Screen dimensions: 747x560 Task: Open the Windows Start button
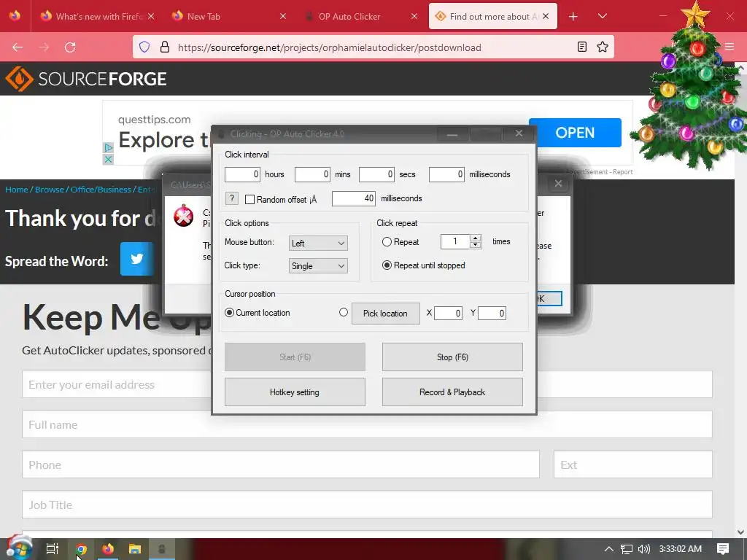pos(19,548)
